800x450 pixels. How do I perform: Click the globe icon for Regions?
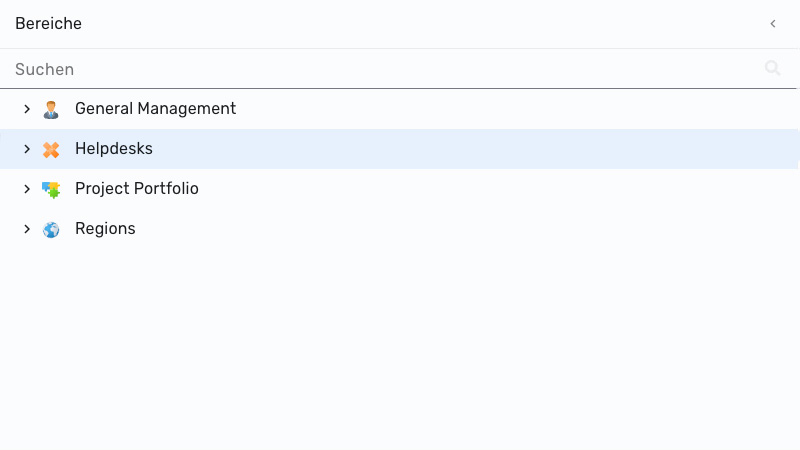point(51,230)
